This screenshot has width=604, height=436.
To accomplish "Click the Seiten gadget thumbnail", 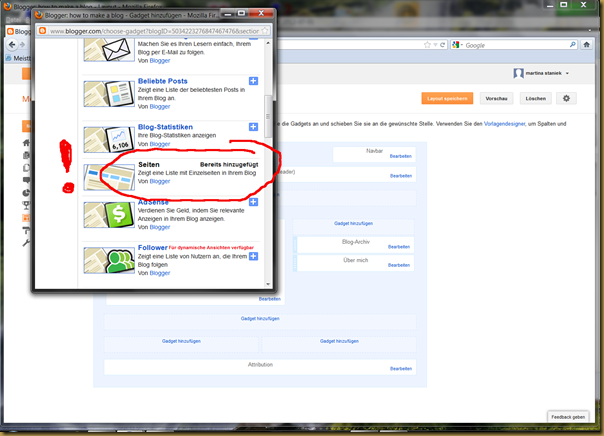I will click(x=109, y=177).
